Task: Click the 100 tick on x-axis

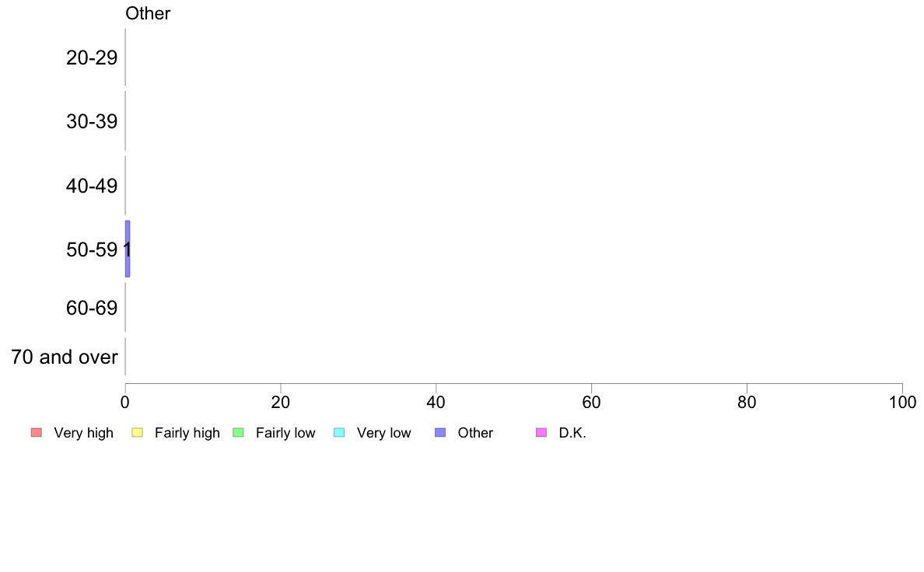Action: (902, 403)
